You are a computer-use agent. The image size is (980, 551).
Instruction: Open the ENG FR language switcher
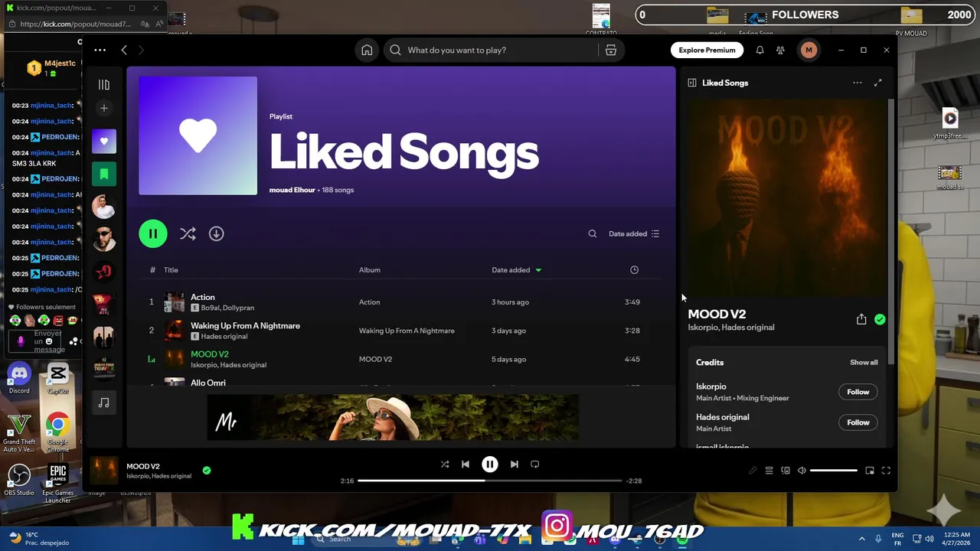pos(897,539)
